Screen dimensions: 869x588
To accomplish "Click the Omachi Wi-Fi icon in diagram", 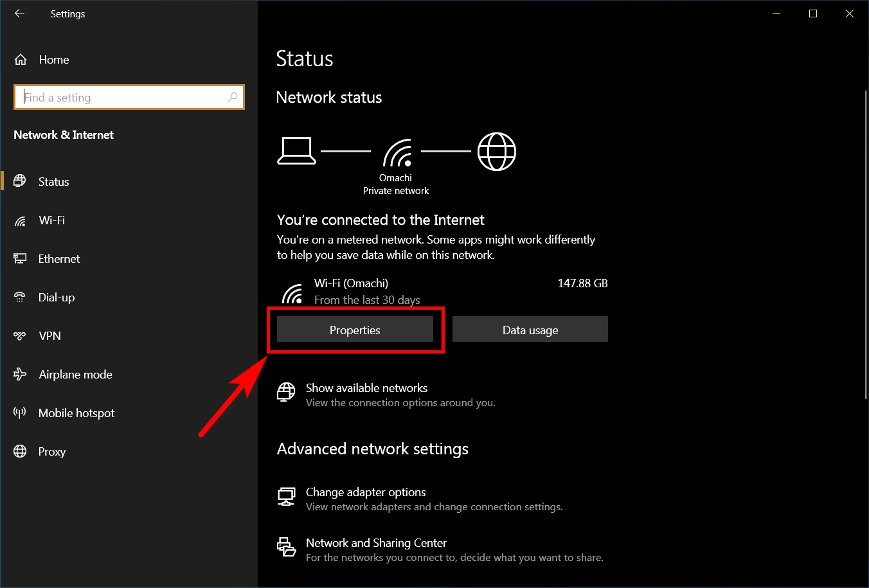I will pos(397,153).
